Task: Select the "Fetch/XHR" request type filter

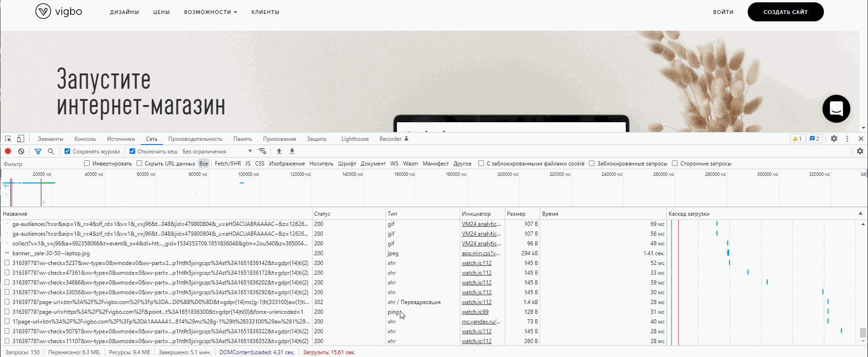Action: point(228,164)
